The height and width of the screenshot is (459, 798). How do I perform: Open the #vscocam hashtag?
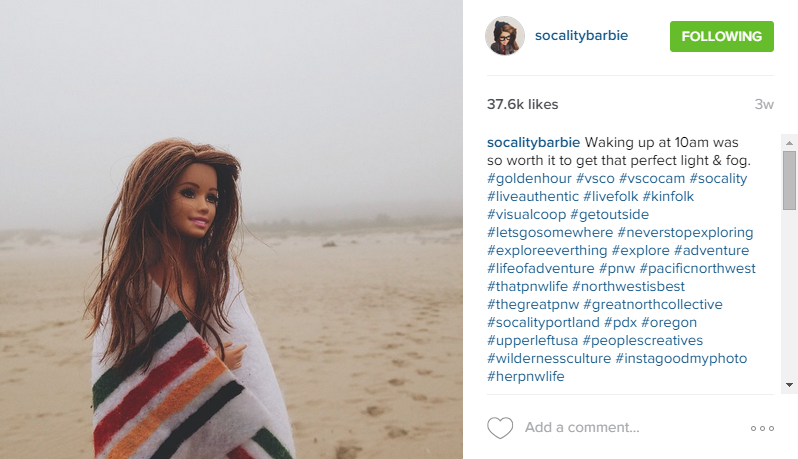(x=652, y=179)
